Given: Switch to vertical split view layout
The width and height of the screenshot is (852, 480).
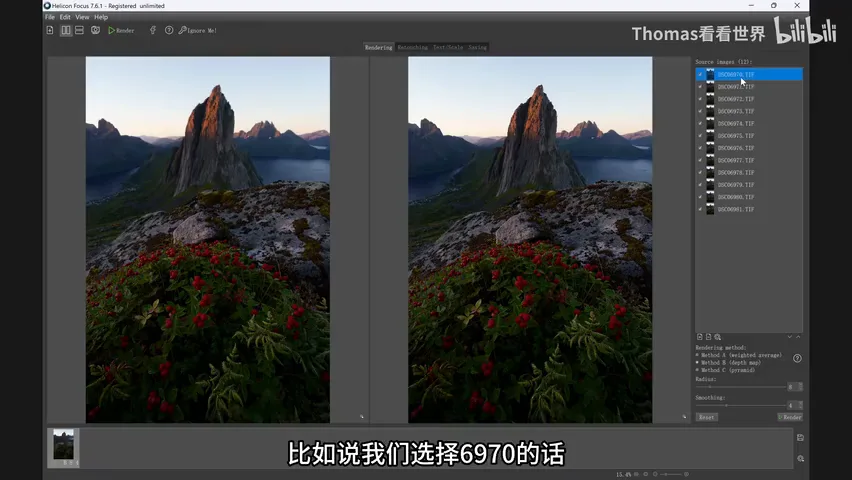Looking at the screenshot, I should pos(66,30).
